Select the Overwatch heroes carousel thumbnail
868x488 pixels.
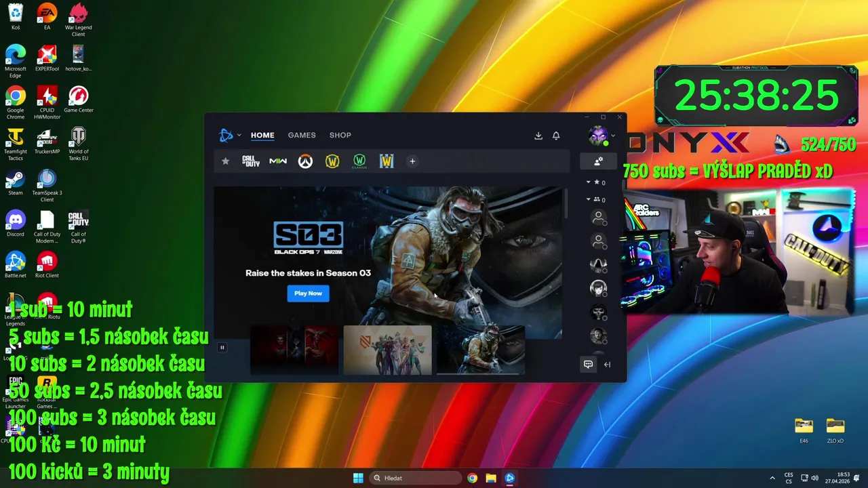click(x=387, y=349)
